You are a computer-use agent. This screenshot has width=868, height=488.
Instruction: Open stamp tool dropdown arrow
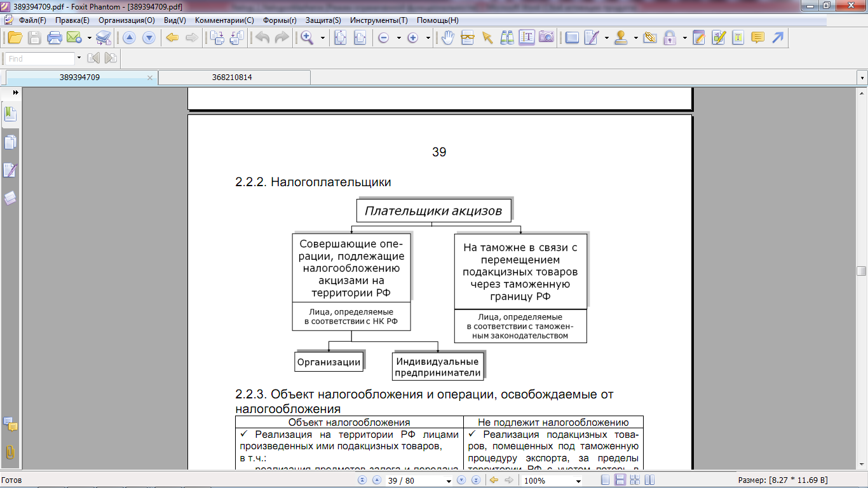(636, 37)
